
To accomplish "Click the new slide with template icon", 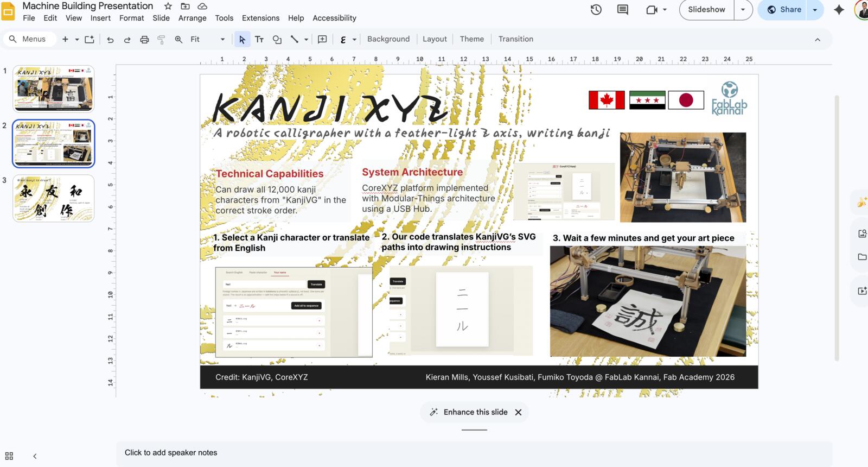I will (90, 39).
